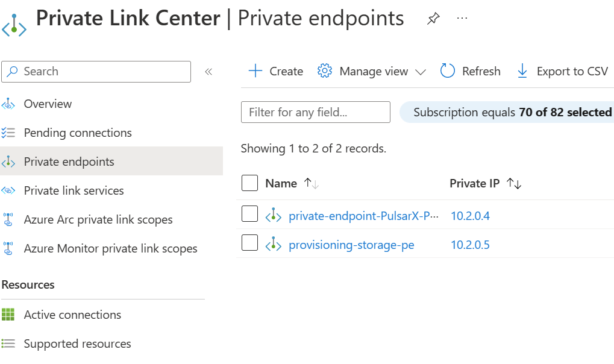Click the pin icon beside the page title
This screenshot has width=614, height=364.
pos(433,19)
